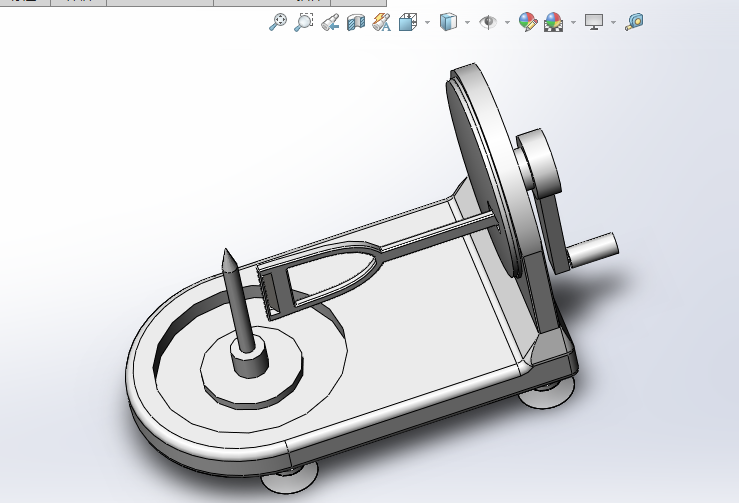Screen dimensions: 739x503
Task: Open the View Settings dropdown arrow
Action: point(613,22)
